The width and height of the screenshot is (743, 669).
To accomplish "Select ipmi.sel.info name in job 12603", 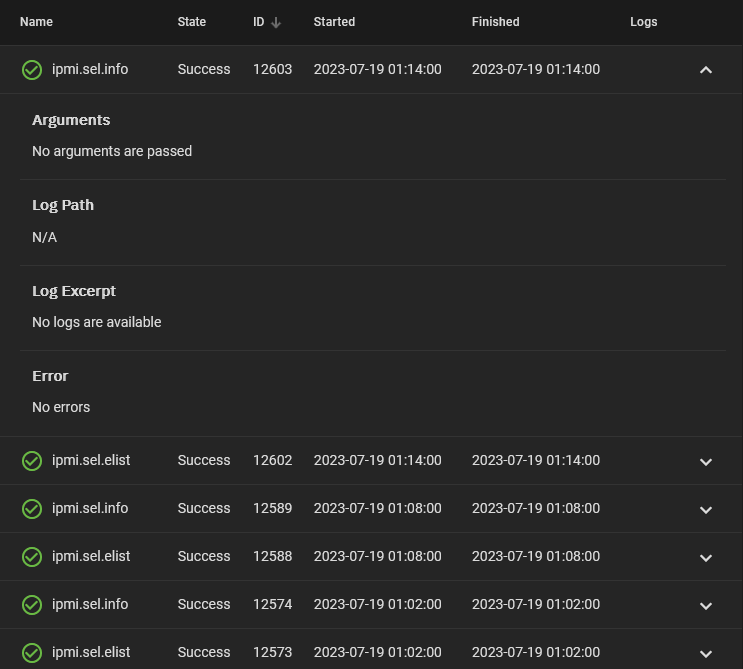I will click(90, 69).
